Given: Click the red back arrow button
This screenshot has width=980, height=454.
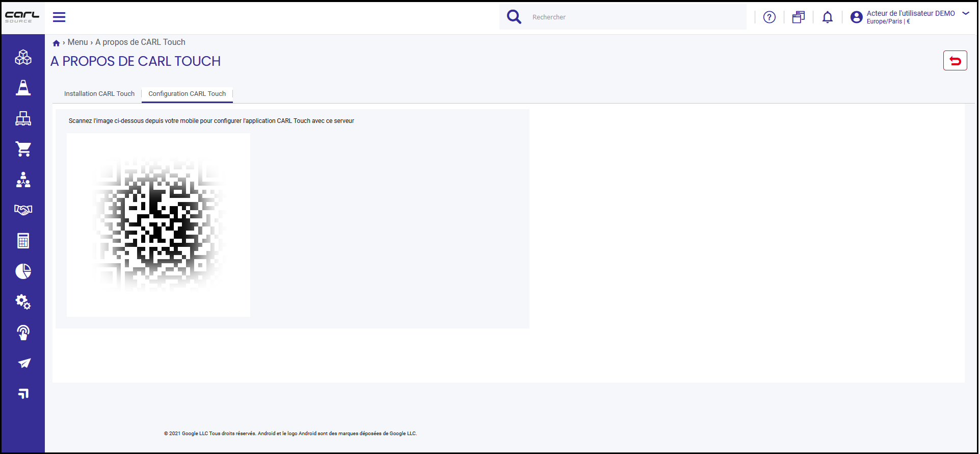Looking at the screenshot, I should (x=955, y=61).
